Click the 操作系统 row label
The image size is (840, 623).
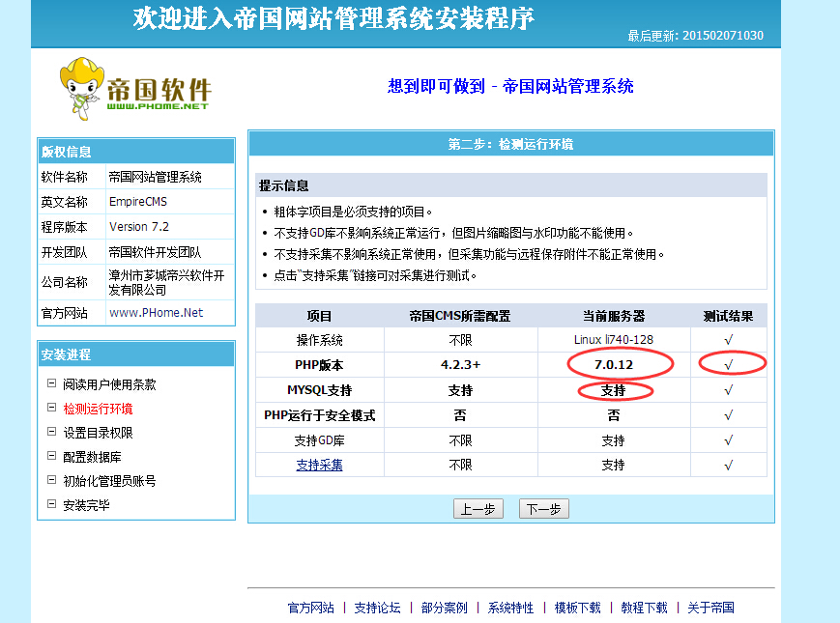[x=319, y=340]
